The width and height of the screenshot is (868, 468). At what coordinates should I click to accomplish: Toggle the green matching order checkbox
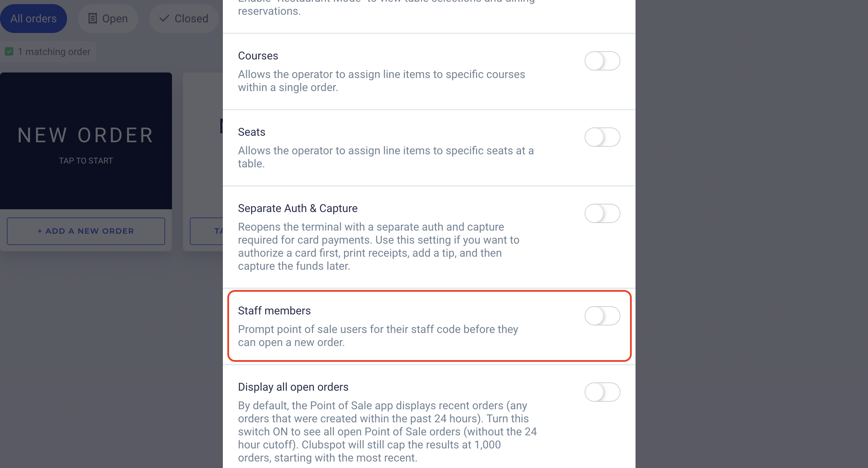click(9, 52)
